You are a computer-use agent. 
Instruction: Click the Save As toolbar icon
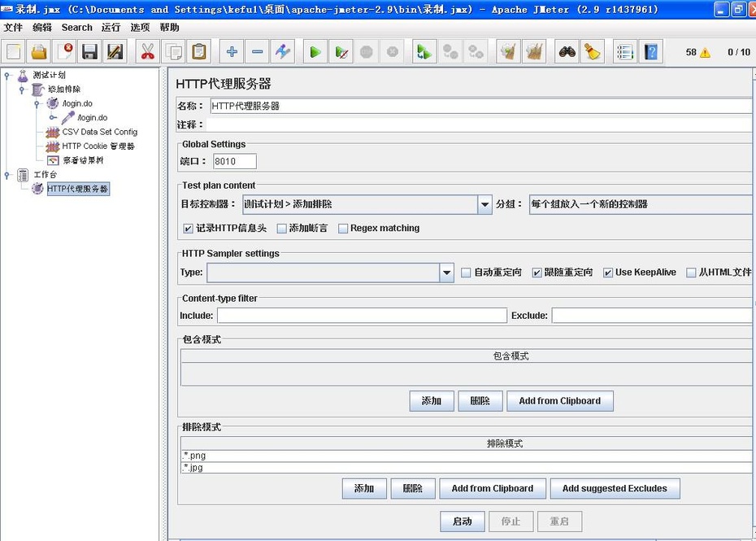point(115,51)
